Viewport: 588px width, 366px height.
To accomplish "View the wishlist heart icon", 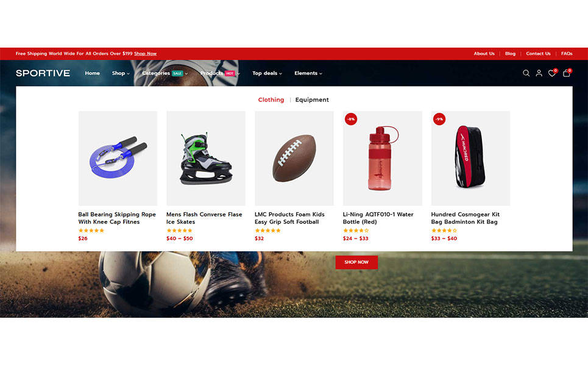I will [552, 73].
